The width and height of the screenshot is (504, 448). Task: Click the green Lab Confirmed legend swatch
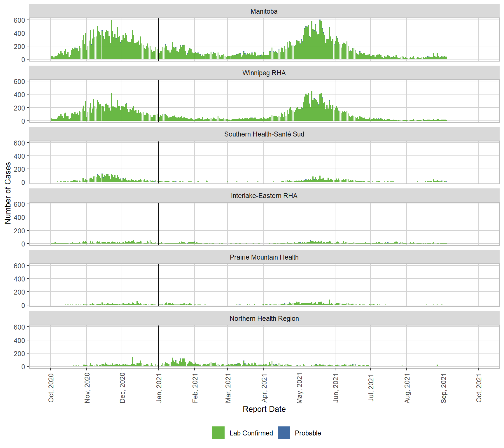218,433
